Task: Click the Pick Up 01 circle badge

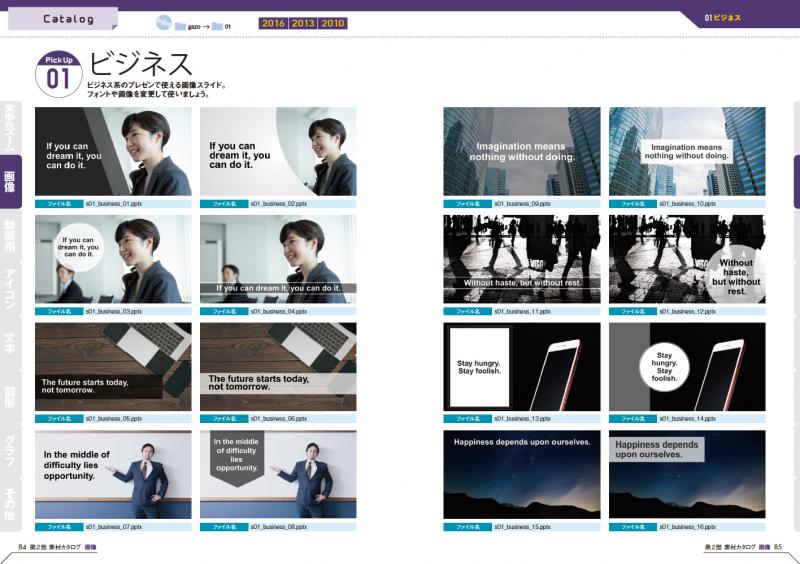Action: 59,75
